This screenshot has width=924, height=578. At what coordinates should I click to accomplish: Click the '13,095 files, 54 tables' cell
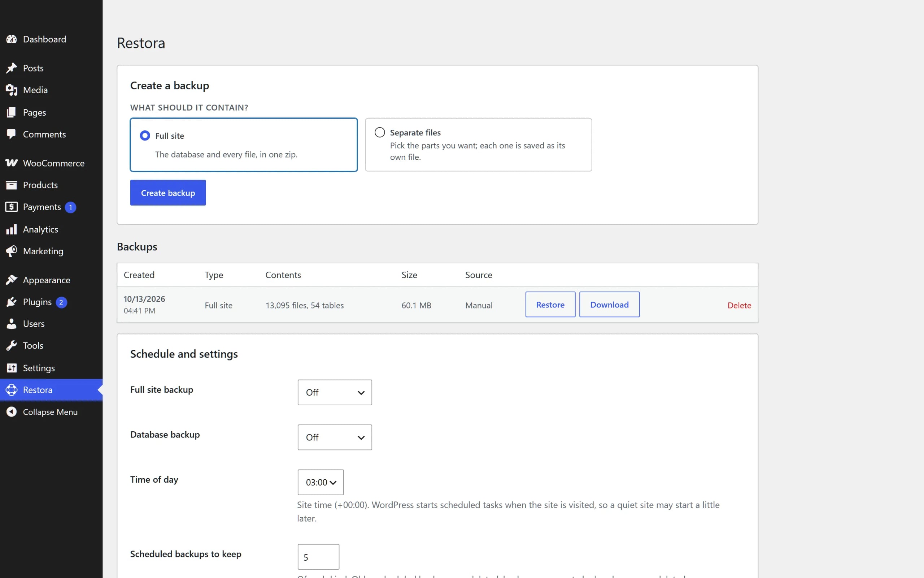tap(304, 305)
